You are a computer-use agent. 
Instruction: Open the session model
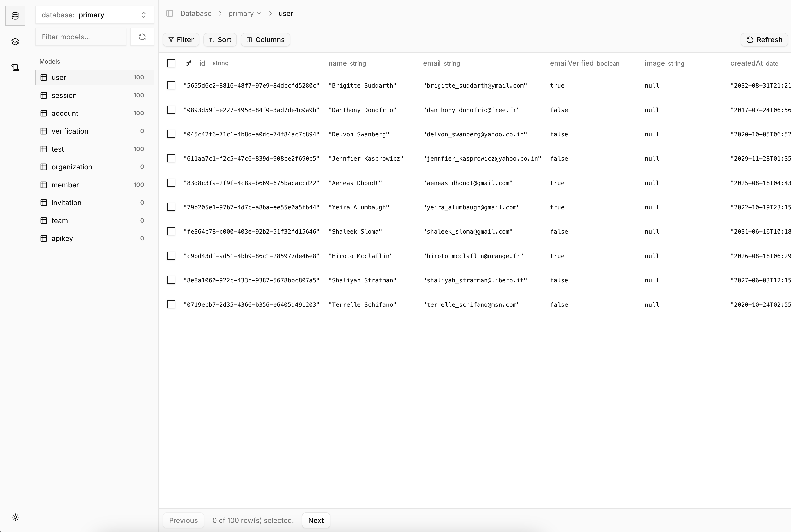(x=95, y=95)
